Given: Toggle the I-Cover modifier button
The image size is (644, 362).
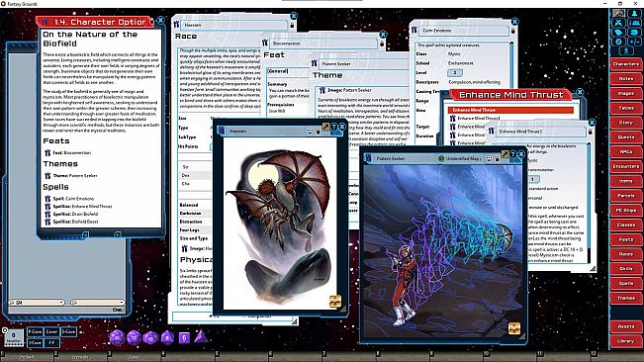Looking at the screenshot, I should (35, 342).
